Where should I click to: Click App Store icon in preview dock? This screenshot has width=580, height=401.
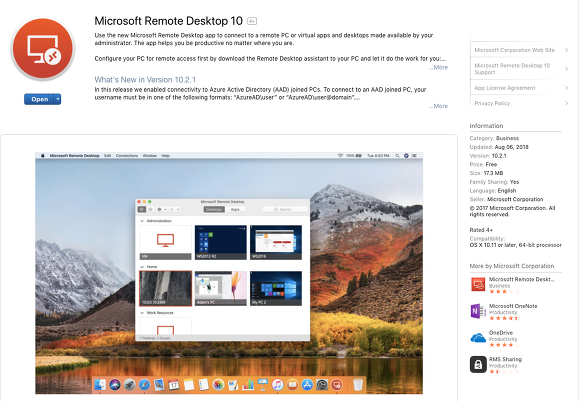pyautogui.click(x=307, y=385)
